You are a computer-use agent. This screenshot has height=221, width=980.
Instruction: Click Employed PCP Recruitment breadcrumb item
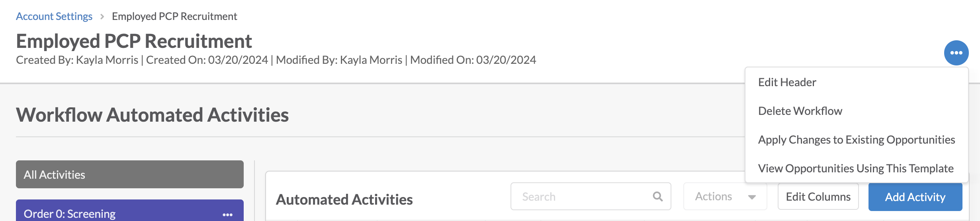(x=174, y=16)
